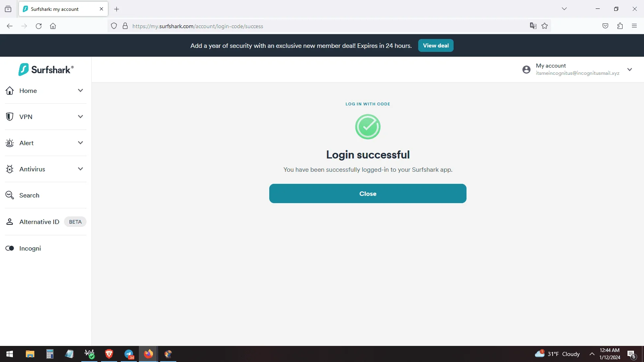The height and width of the screenshot is (362, 644).
Task: Click the Incogni toggle icon
Action: [10, 248]
